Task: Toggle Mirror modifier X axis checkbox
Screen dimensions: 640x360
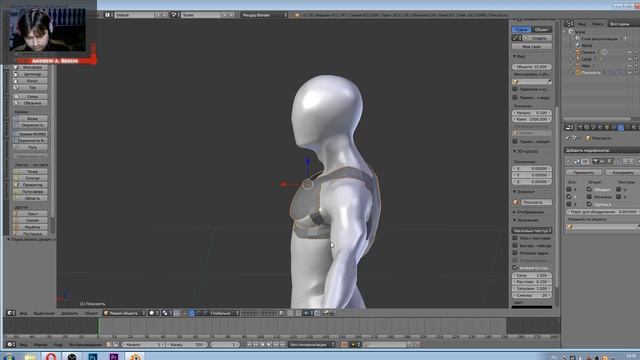Action: click(569, 189)
